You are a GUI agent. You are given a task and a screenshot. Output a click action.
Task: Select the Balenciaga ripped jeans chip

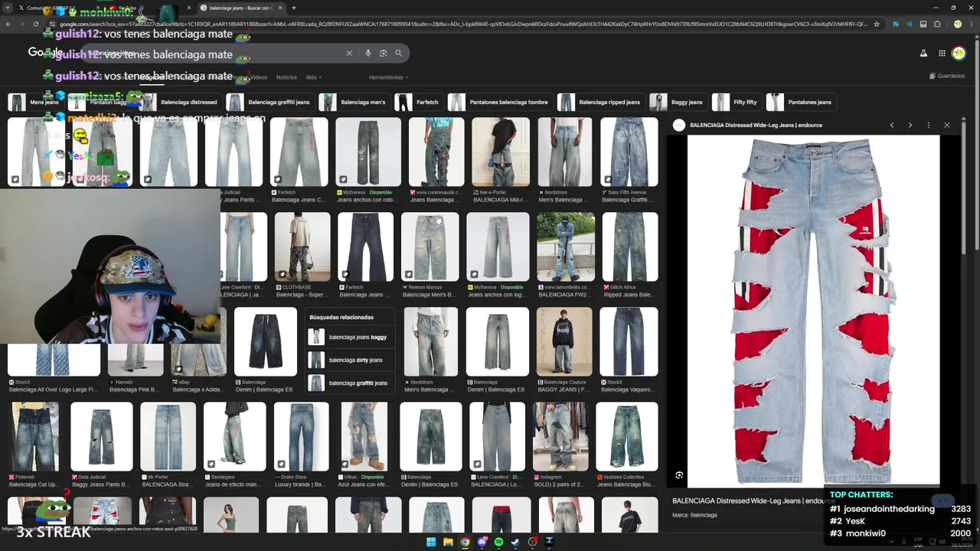[x=601, y=102]
